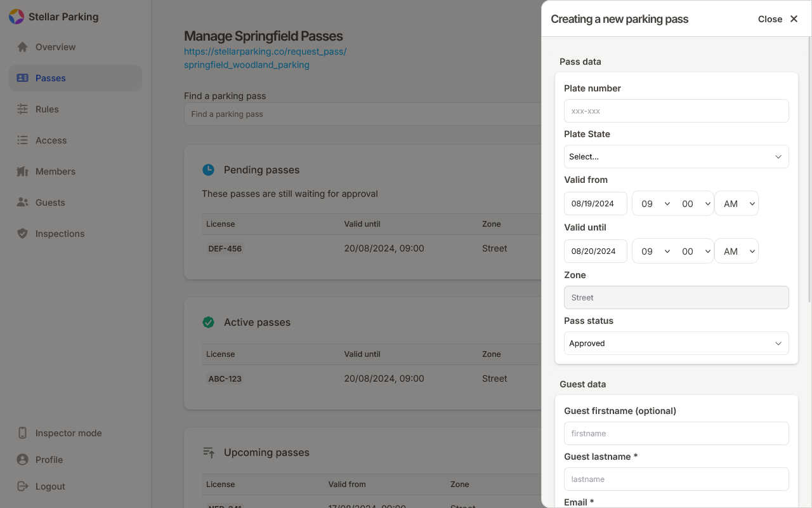Click the Plate number input field
Viewport: 812px width, 508px height.
click(x=676, y=111)
